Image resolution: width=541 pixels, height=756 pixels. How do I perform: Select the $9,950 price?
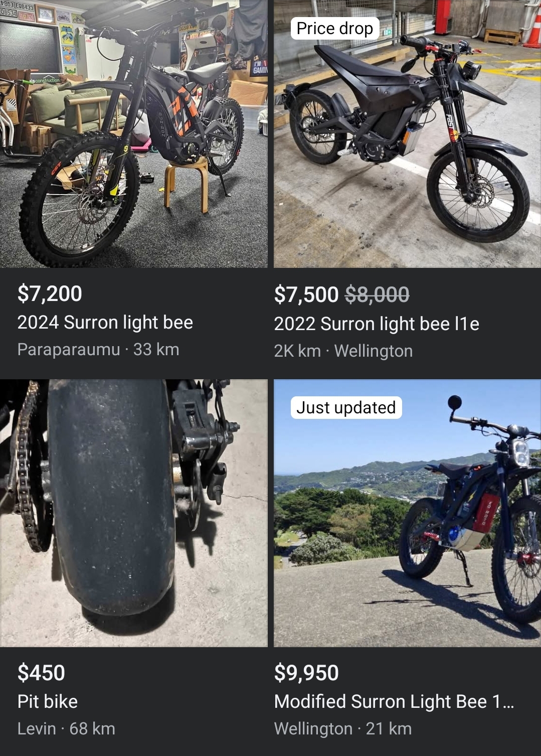[306, 673]
